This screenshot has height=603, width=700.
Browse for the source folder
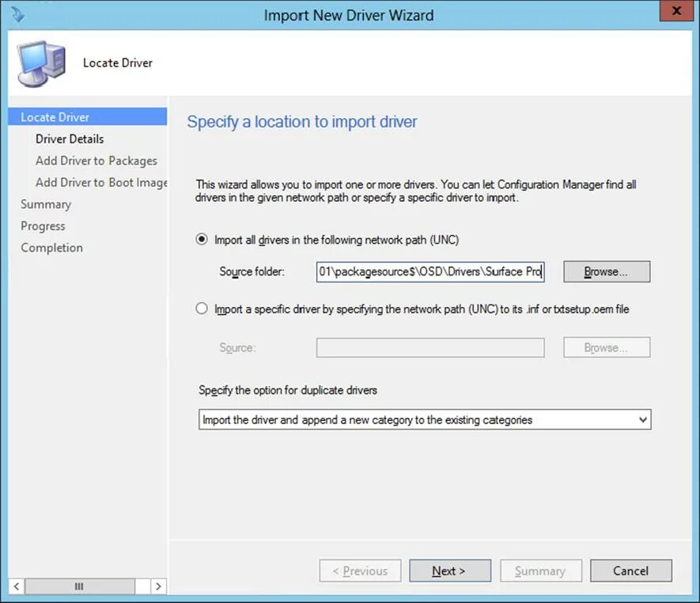coord(607,271)
